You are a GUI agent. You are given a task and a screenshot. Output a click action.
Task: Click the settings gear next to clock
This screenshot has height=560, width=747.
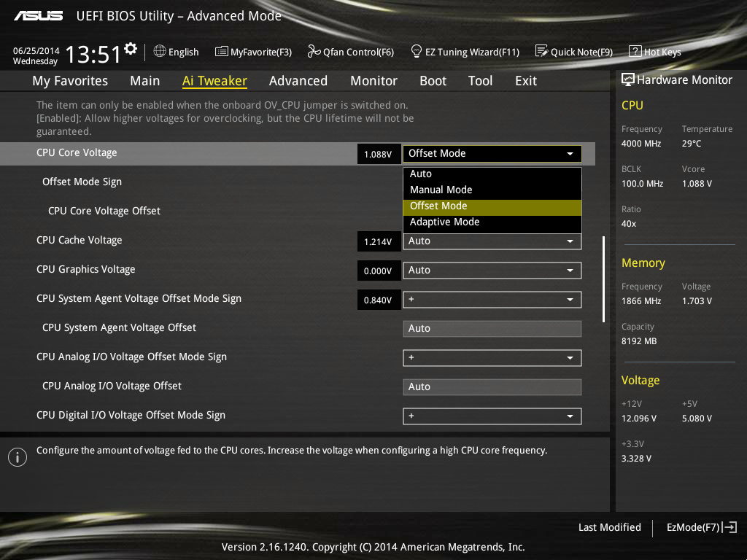tap(130, 49)
